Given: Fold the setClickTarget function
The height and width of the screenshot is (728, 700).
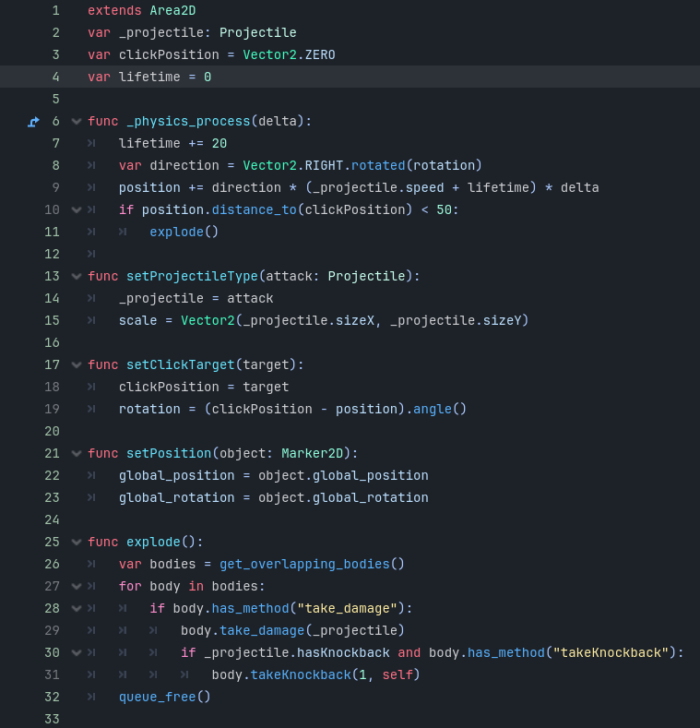Looking at the screenshot, I should [x=77, y=365].
